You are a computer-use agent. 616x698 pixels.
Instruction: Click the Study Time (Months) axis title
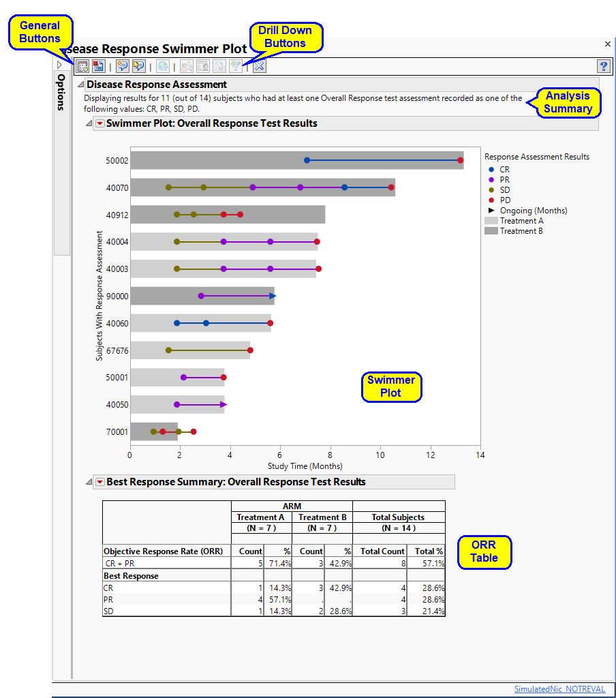(x=305, y=466)
